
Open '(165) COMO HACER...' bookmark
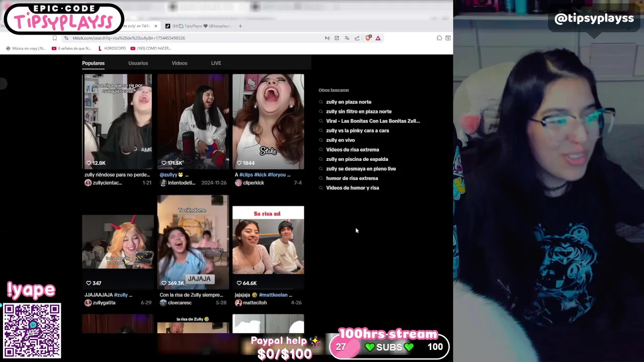coord(150,48)
